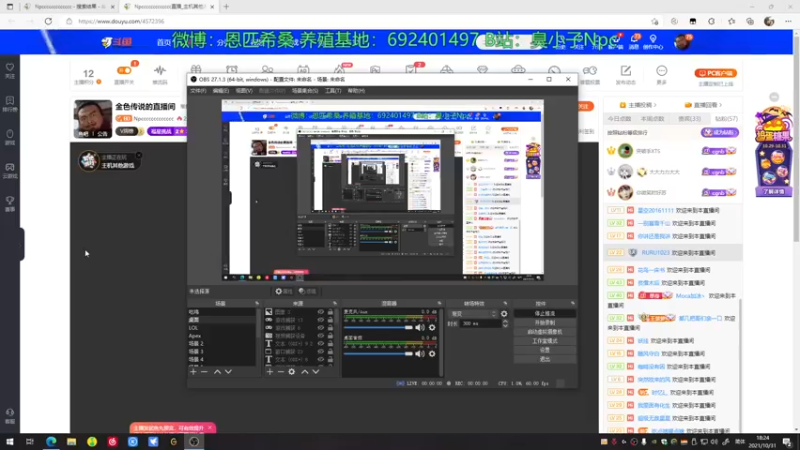Click the 启动虚拟摄像机 button

[x=545, y=332]
